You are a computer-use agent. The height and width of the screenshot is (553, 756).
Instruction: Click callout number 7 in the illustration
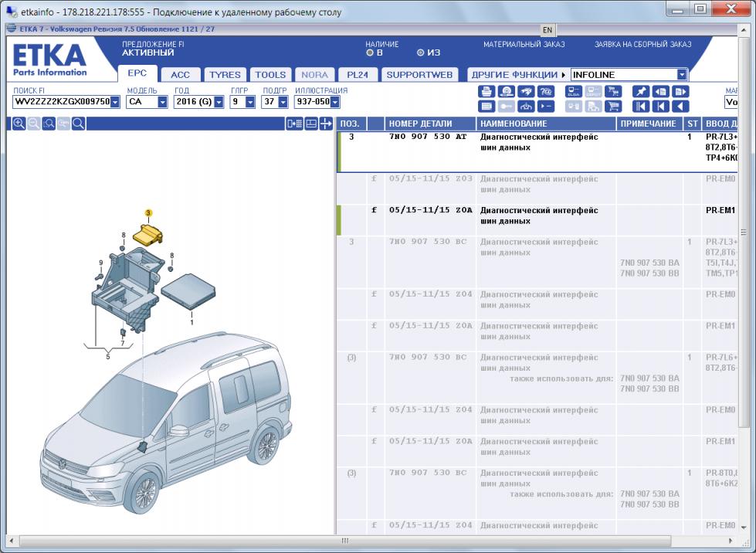pyautogui.click(x=123, y=343)
